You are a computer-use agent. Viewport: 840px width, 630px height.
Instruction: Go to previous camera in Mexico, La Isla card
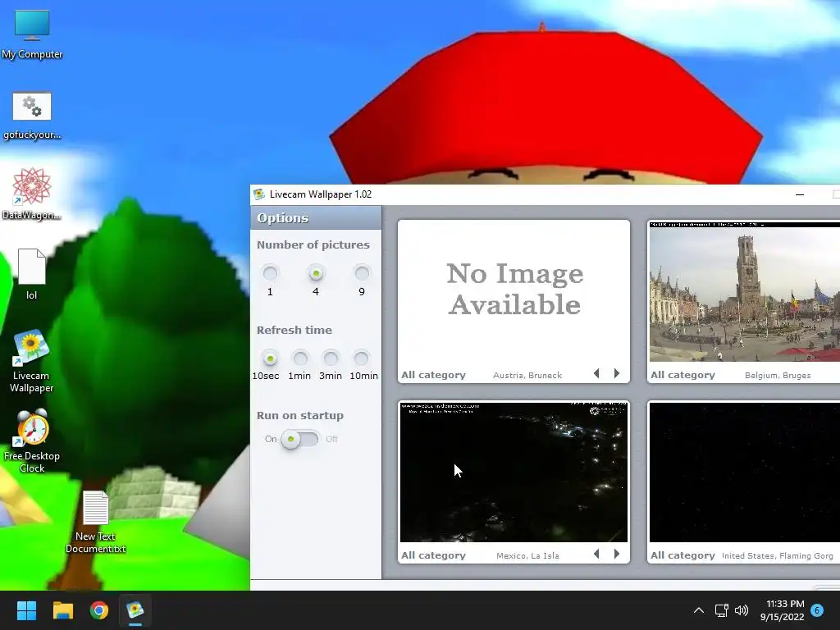596,554
